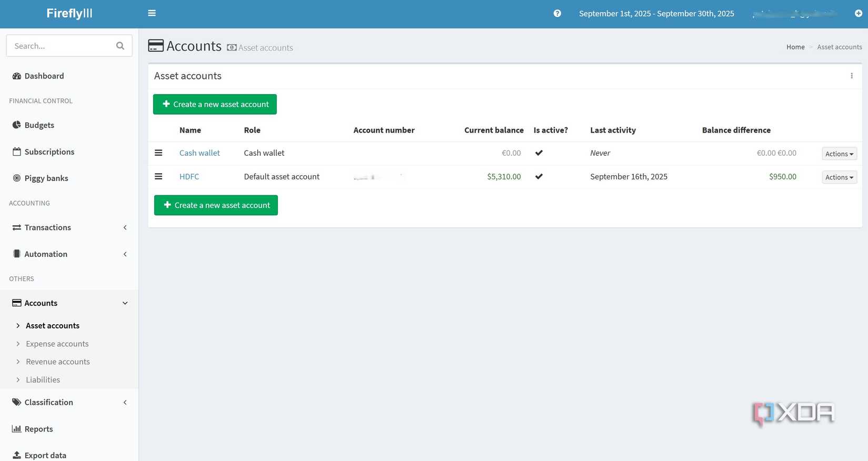Click the Accounts credit card sidebar icon
The width and height of the screenshot is (868, 461).
(17, 303)
